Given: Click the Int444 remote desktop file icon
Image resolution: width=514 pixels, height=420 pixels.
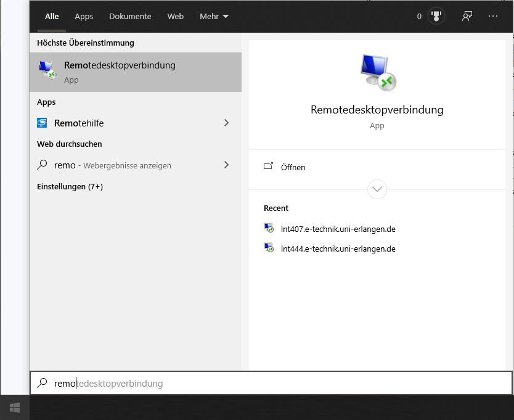Looking at the screenshot, I should pyautogui.click(x=269, y=248).
